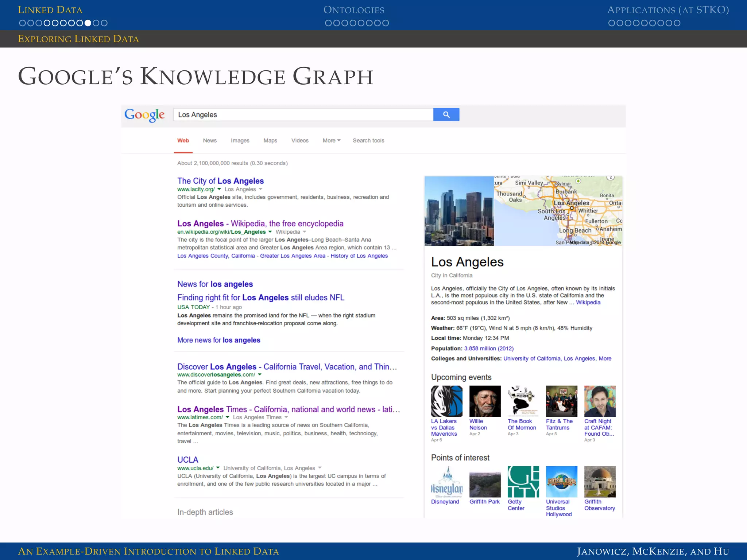Screen dimensions: 747x560
Task: Open the Griffith Observatory link
Action: (x=600, y=505)
